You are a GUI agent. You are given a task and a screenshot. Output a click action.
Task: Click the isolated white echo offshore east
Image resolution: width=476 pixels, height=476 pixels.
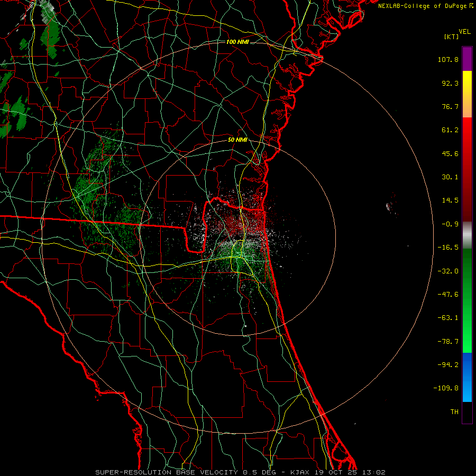tap(389, 206)
